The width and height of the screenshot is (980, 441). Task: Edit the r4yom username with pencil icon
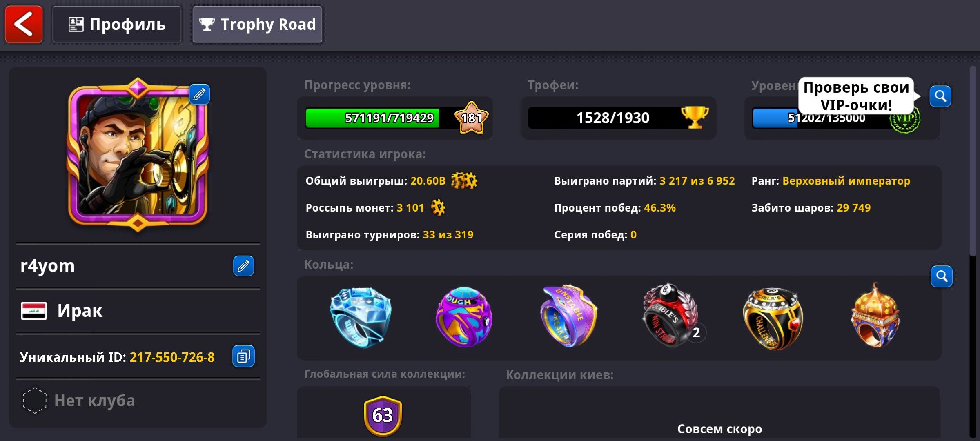tap(243, 266)
